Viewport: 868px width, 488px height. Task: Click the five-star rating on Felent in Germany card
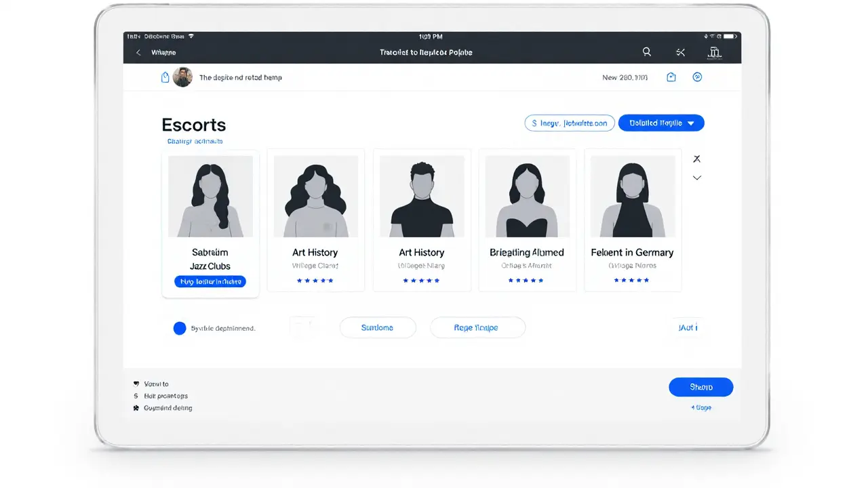pos(632,280)
